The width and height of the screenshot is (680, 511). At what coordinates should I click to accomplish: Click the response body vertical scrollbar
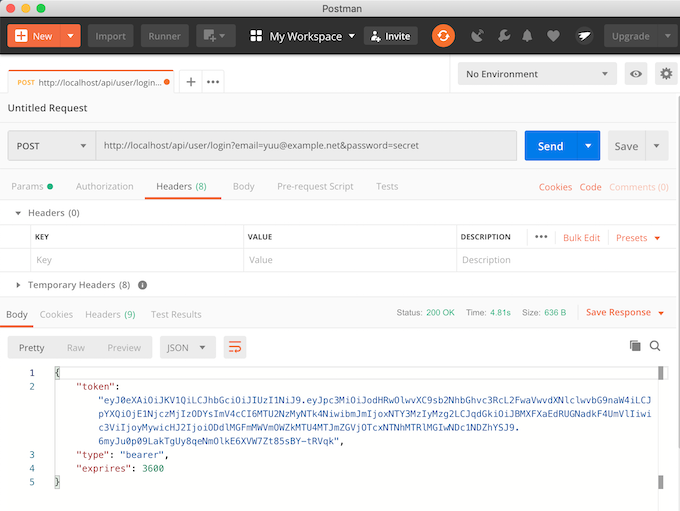(x=660, y=427)
